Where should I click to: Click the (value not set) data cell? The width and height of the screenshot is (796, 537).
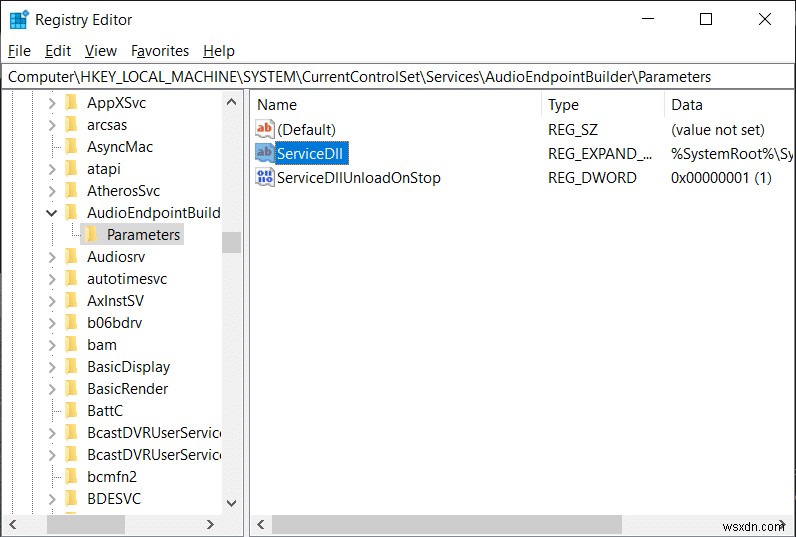718,129
